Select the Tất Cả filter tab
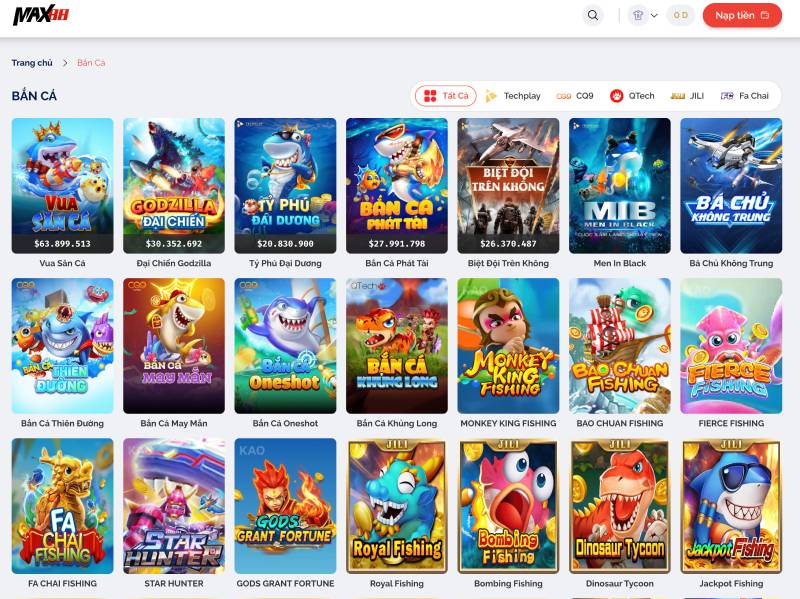This screenshot has height=599, width=800. tap(445, 96)
